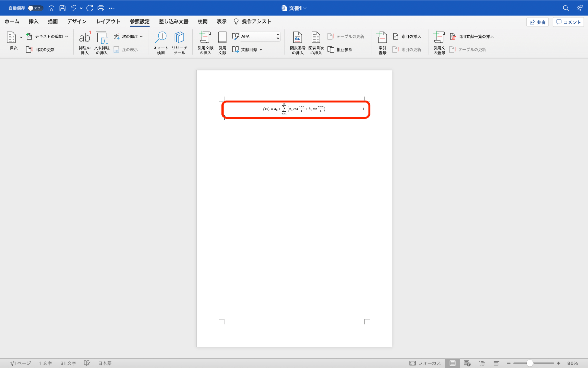Expand the Undo history dropdown arrow
Image resolution: width=588 pixels, height=368 pixels.
tap(81, 8)
